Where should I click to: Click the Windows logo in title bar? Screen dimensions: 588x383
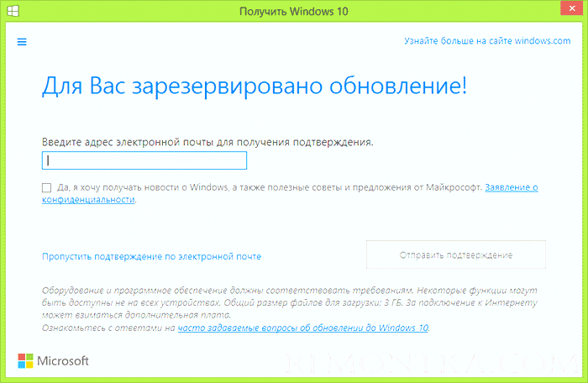click(13, 11)
